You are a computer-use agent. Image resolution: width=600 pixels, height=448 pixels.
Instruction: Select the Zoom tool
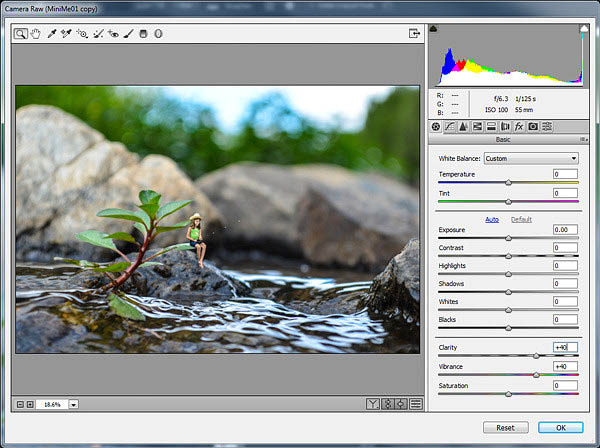21,33
